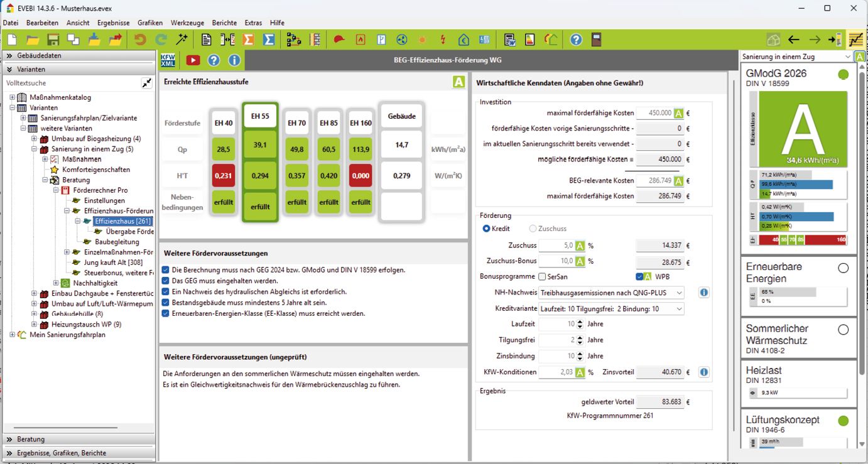Click the magic wand toolbar icon
Viewport: 868px width, 464px height.
tap(182, 40)
